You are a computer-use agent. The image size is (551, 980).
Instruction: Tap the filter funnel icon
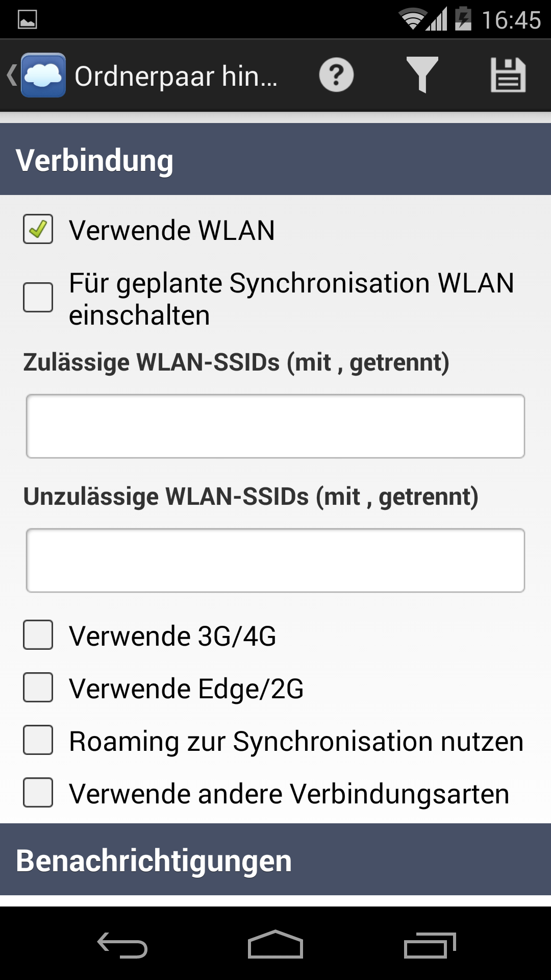click(x=422, y=75)
